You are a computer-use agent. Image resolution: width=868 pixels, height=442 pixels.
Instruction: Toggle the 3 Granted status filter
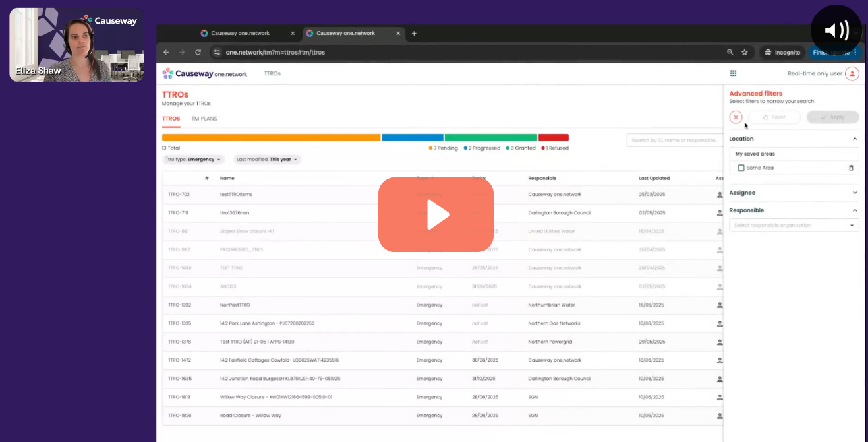click(x=521, y=148)
